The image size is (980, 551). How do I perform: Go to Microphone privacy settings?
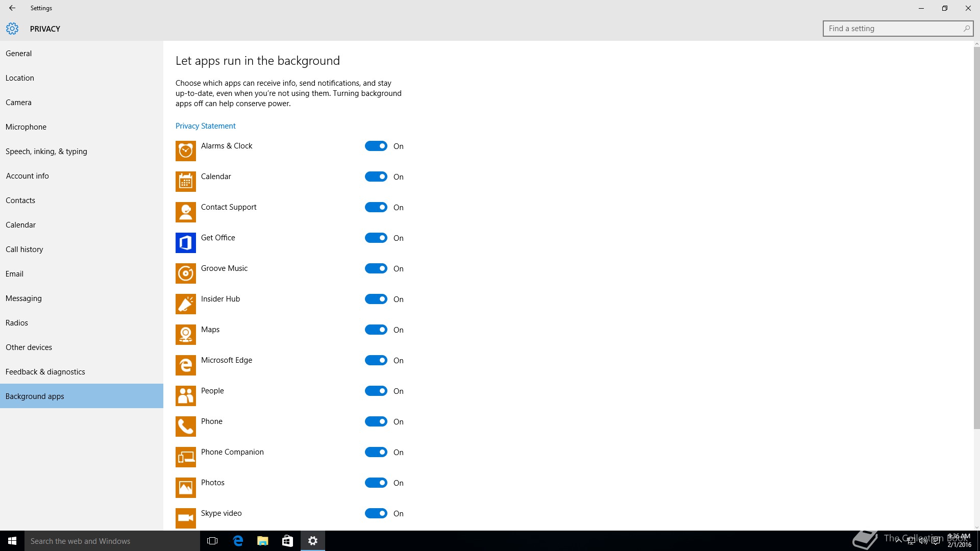(26, 127)
